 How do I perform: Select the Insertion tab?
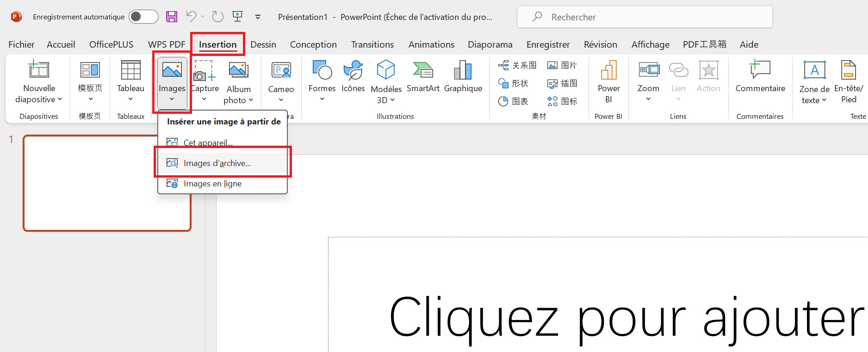217,44
